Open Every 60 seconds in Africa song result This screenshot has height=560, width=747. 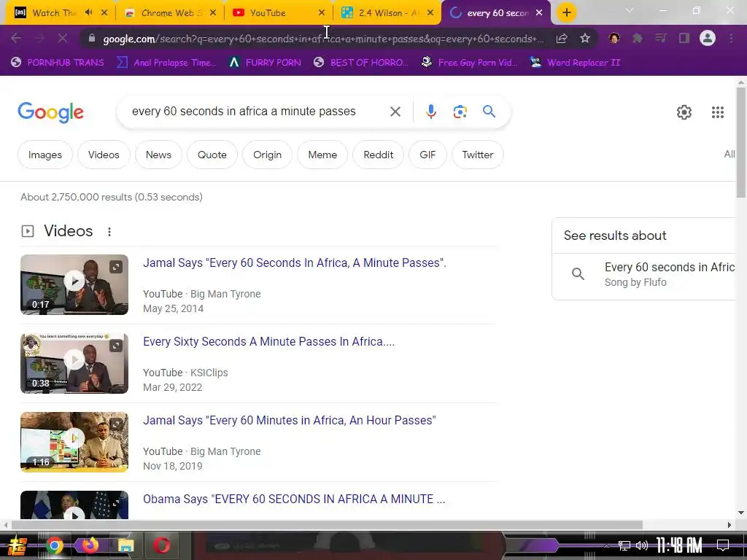click(x=645, y=274)
